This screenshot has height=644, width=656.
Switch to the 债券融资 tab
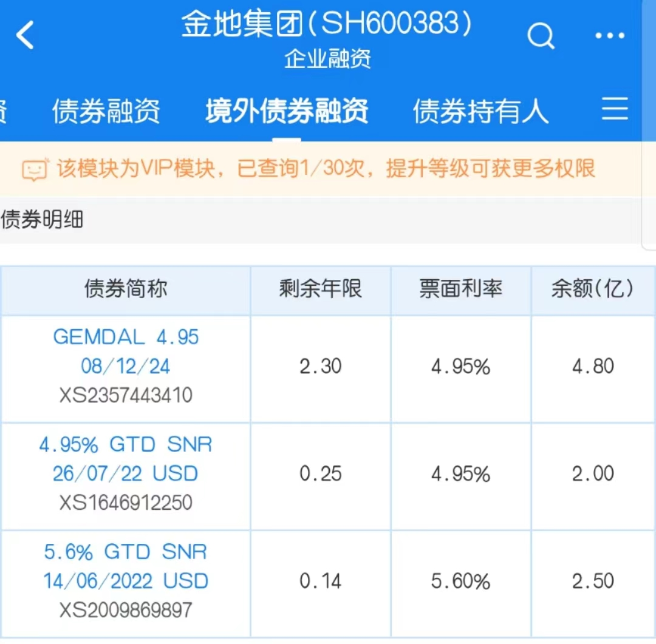click(106, 111)
